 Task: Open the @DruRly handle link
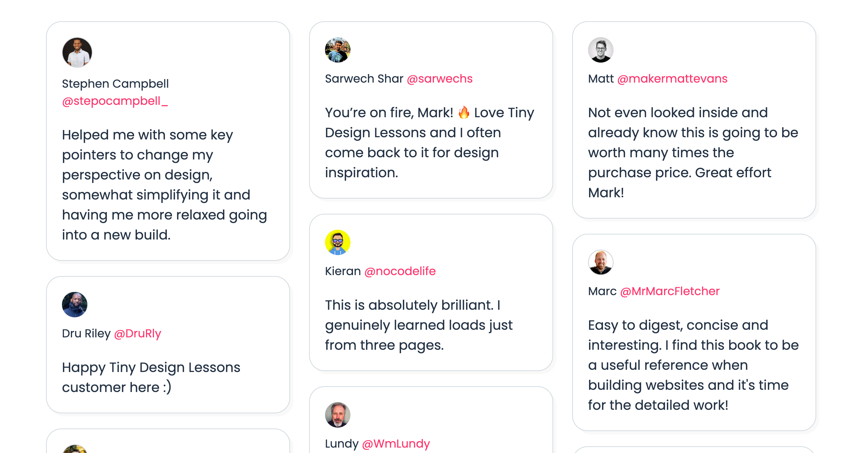click(138, 334)
